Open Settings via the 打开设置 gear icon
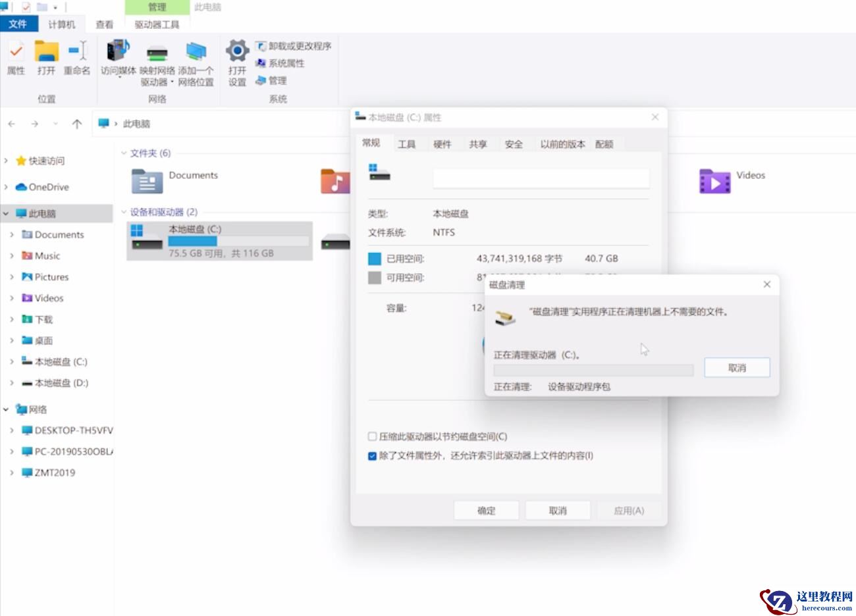856x616 pixels. point(236,59)
